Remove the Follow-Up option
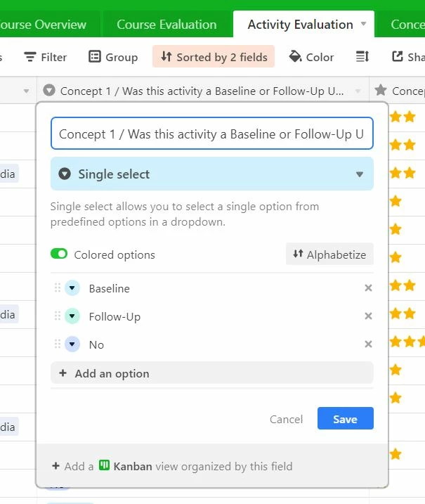 click(368, 316)
